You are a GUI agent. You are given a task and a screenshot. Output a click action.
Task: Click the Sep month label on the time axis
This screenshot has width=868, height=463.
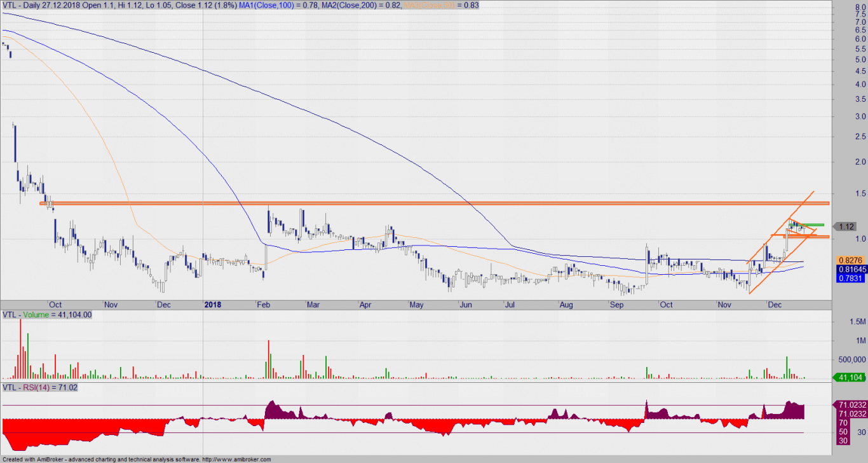[616, 305]
